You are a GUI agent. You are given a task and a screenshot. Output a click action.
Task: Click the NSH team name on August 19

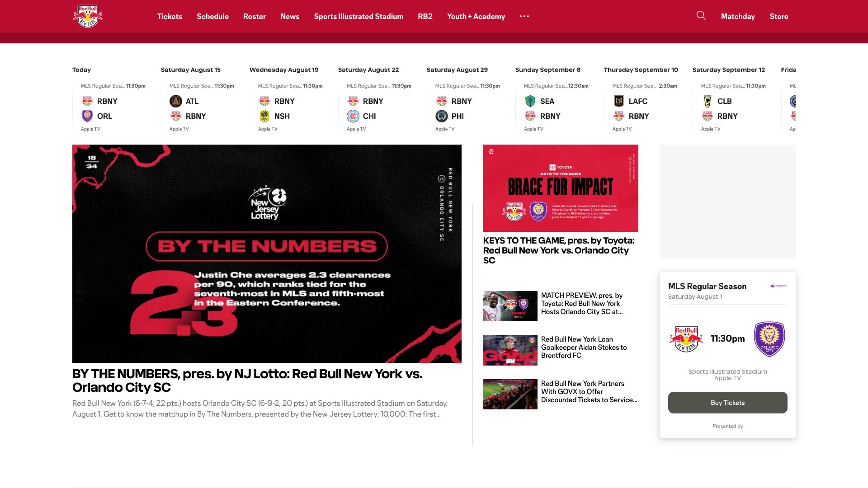click(x=282, y=116)
